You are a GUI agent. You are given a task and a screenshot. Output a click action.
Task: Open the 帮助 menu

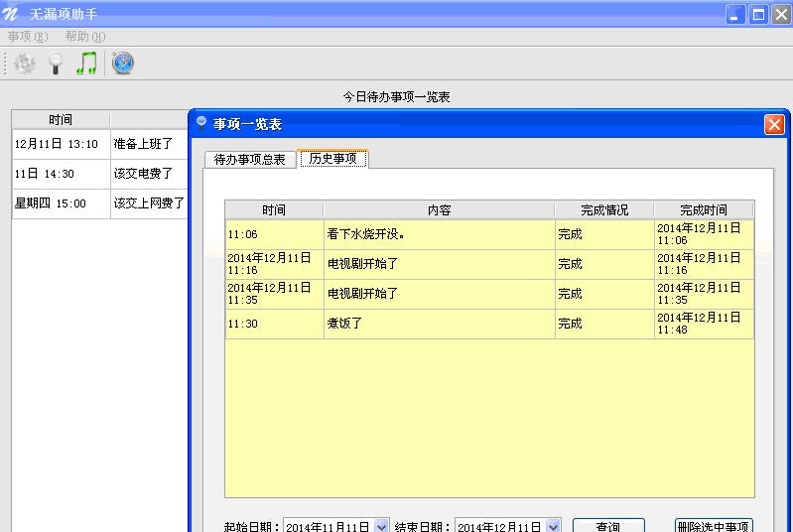click(84, 37)
